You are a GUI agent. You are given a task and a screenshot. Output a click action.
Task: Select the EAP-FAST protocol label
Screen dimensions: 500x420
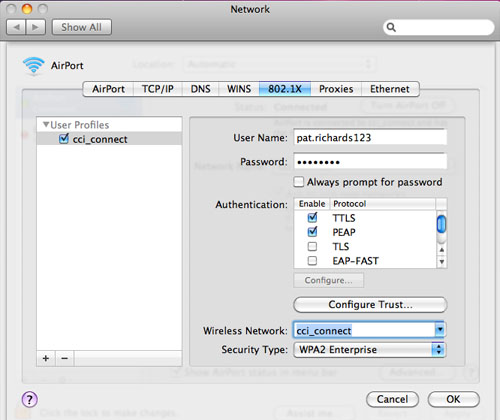pyautogui.click(x=355, y=261)
